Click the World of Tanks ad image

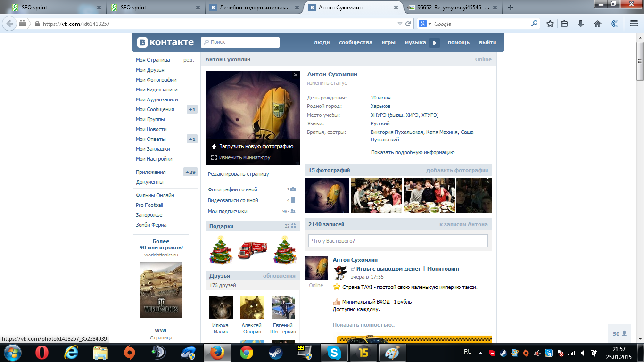click(161, 290)
